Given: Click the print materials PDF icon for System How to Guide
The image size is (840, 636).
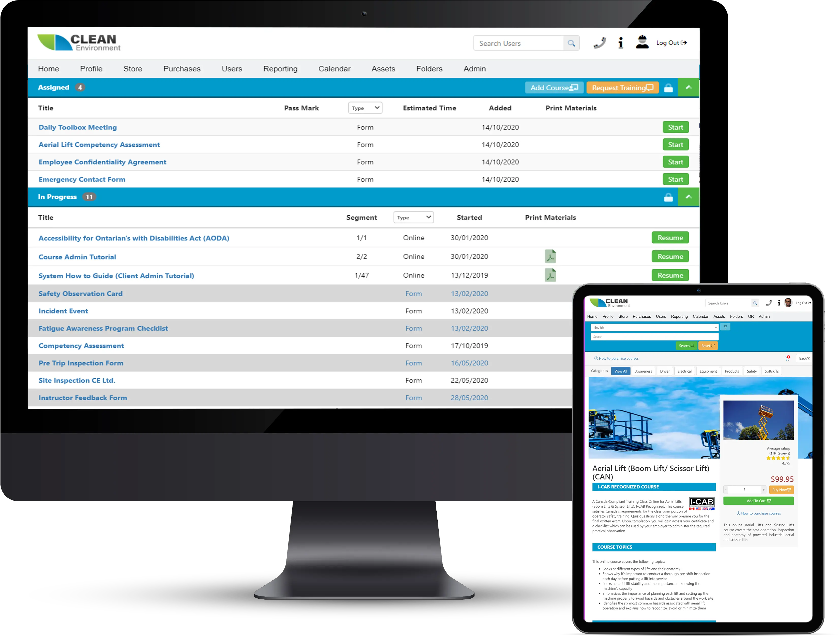Looking at the screenshot, I should coord(550,275).
